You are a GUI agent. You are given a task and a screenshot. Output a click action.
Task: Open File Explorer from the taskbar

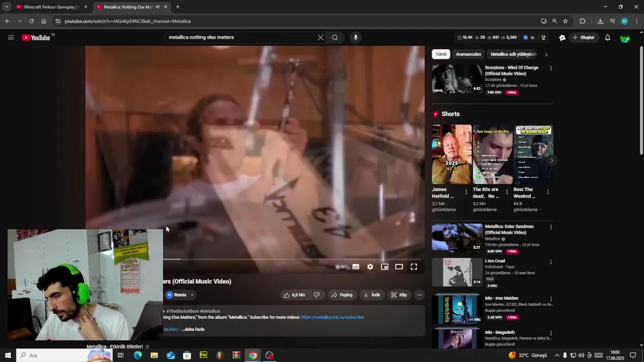154,355
